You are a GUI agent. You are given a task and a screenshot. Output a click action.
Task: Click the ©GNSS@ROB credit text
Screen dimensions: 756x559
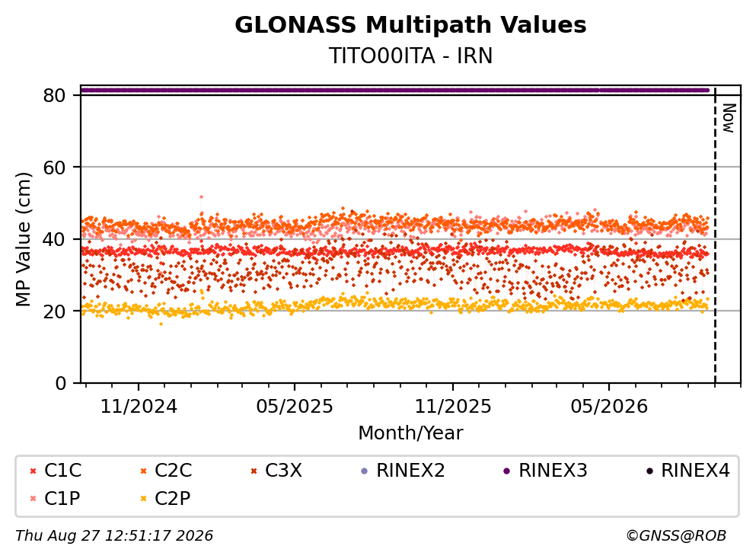(676, 536)
